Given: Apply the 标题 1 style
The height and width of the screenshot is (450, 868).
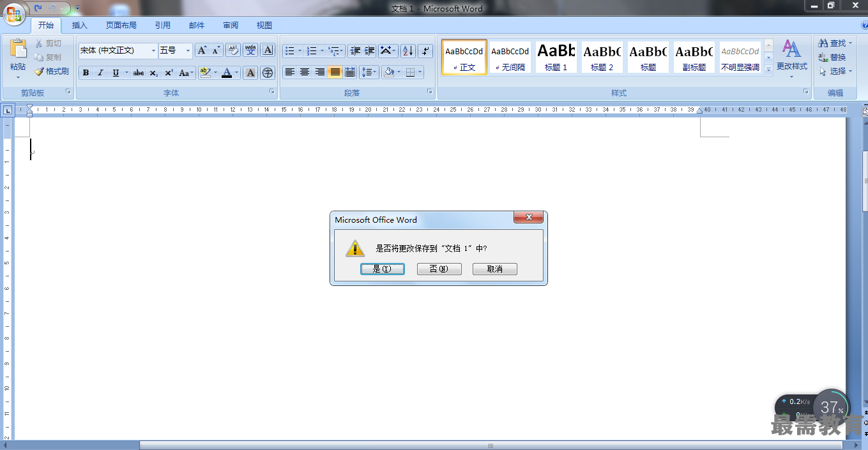Looking at the screenshot, I should point(556,57).
